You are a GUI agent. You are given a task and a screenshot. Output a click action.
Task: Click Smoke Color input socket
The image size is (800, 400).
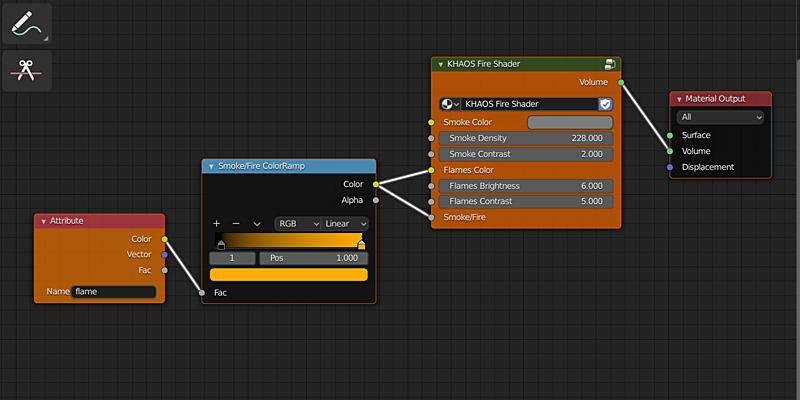[431, 122]
